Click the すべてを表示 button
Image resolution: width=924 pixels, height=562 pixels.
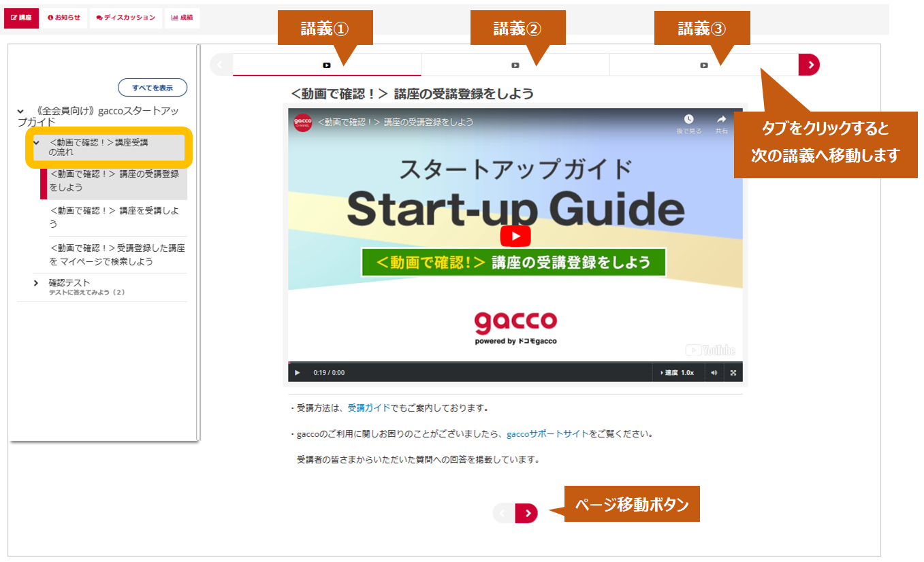(153, 88)
